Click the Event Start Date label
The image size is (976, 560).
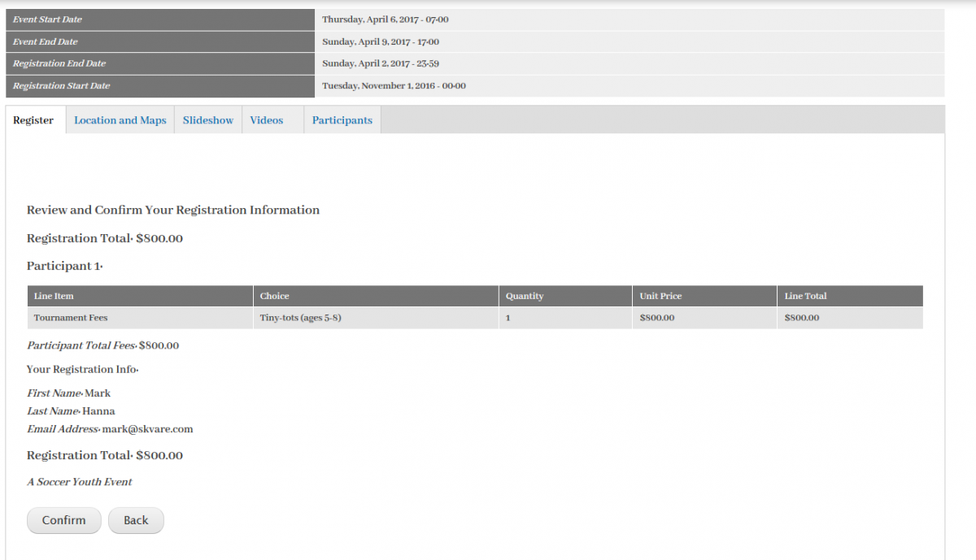point(47,20)
